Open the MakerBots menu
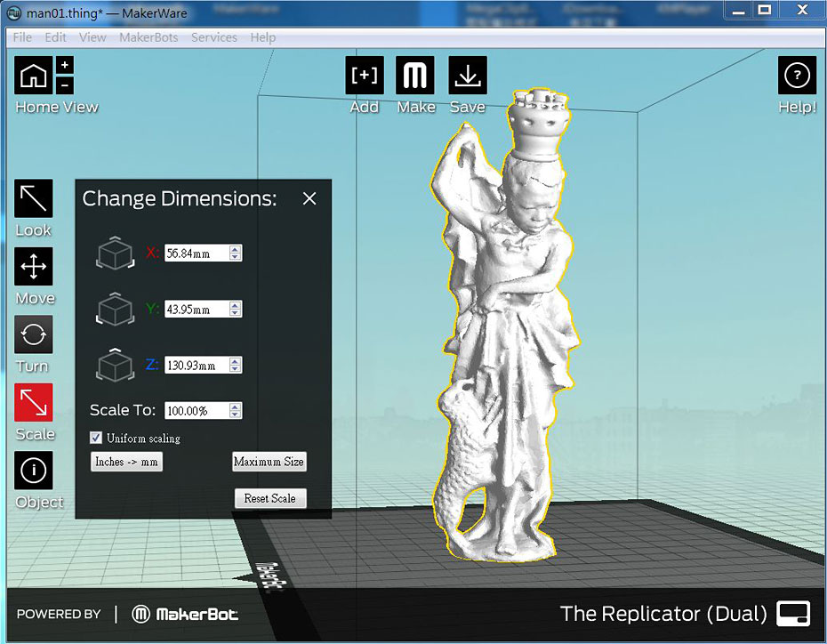 [x=149, y=37]
